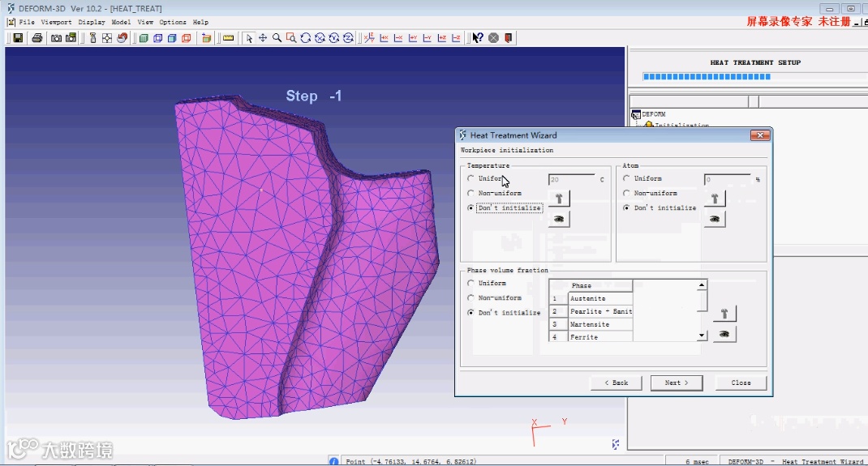The height and width of the screenshot is (466, 868).
Task: Click the magnifier zoom tool
Action: [277, 37]
